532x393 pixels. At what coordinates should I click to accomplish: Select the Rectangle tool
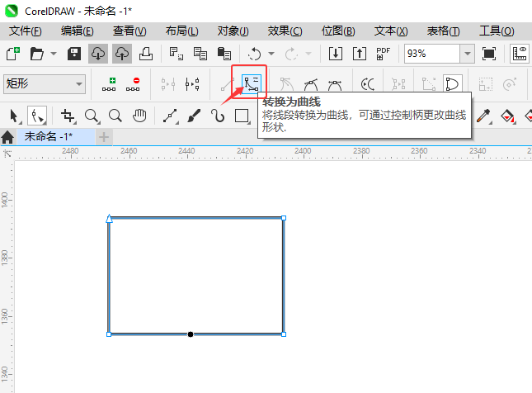point(242,116)
